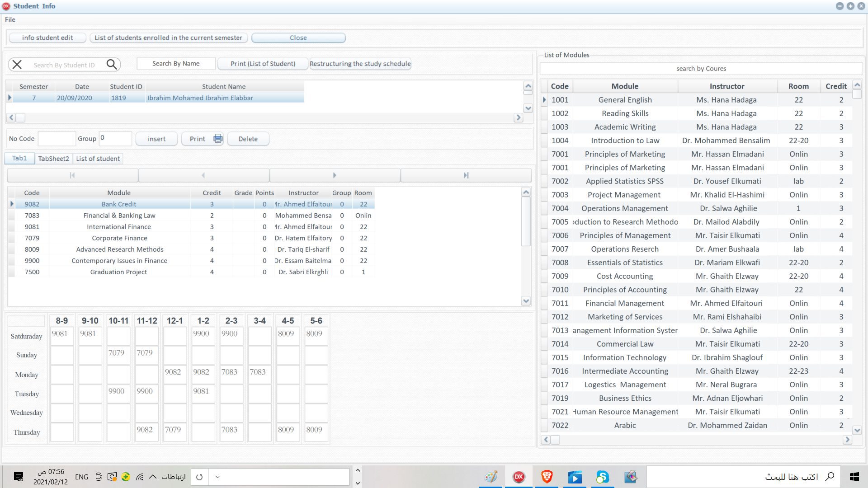Image resolution: width=868 pixels, height=488 pixels.
Task: Jump to the first record in the navigator
Action: tap(72, 175)
